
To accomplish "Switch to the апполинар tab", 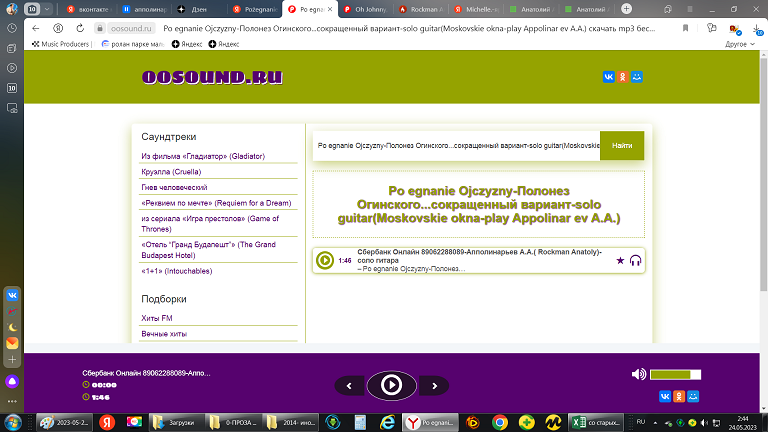I will click(144, 9).
